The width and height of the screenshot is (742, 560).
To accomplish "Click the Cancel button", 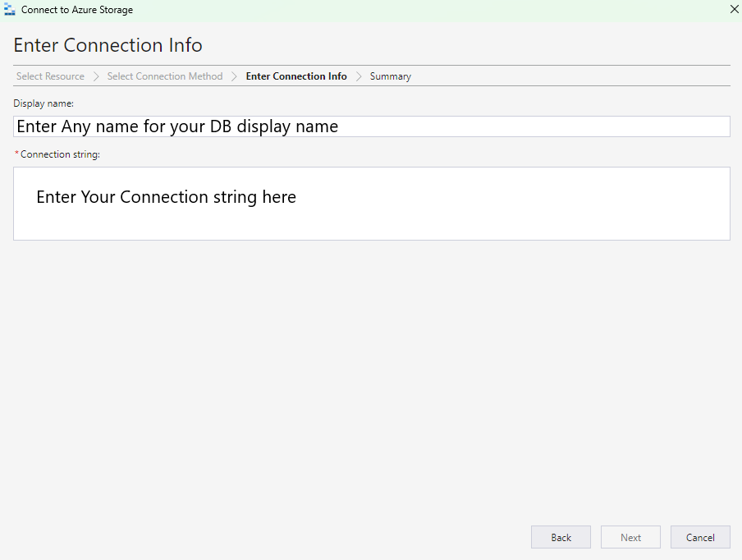I will (700, 537).
